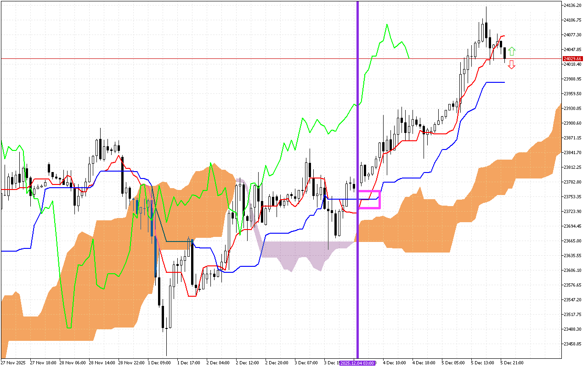Image resolution: width=588 pixels, height=368 pixels.
Task: Click the green buy arrow icon
Action: click(512, 51)
